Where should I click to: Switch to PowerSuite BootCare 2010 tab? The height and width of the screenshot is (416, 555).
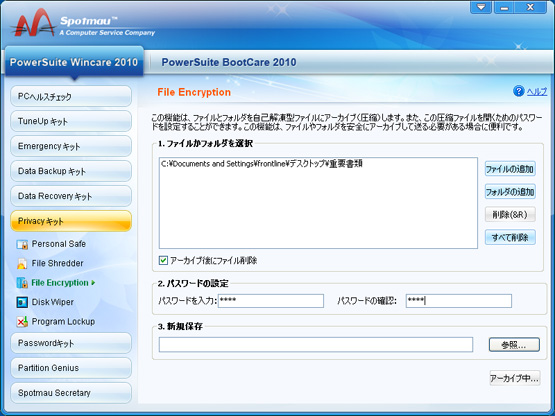pyautogui.click(x=229, y=62)
